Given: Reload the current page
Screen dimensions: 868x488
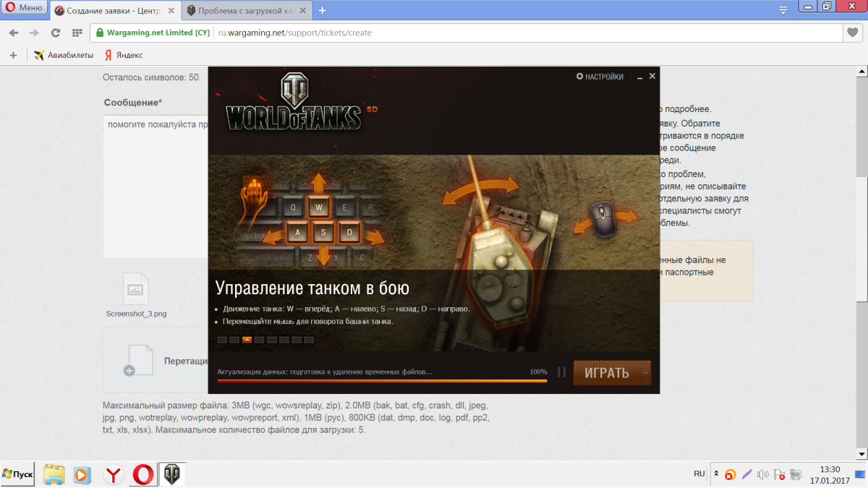Looking at the screenshot, I should click(x=56, y=33).
